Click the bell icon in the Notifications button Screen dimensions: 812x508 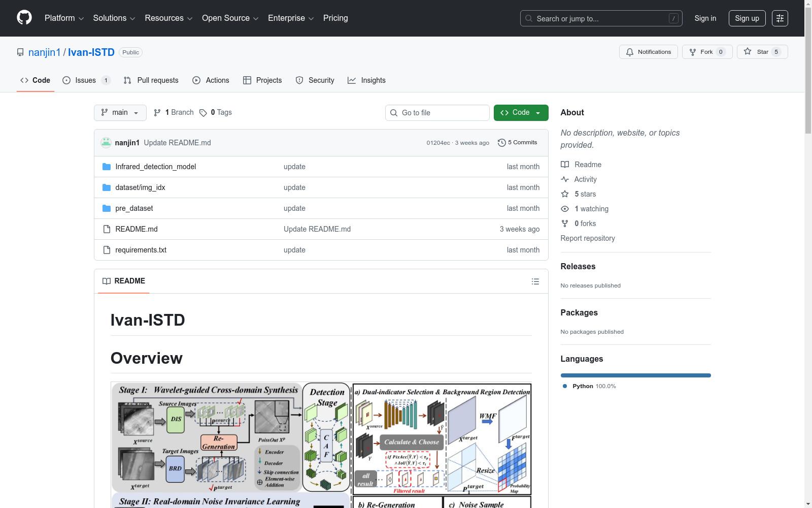[630, 52]
